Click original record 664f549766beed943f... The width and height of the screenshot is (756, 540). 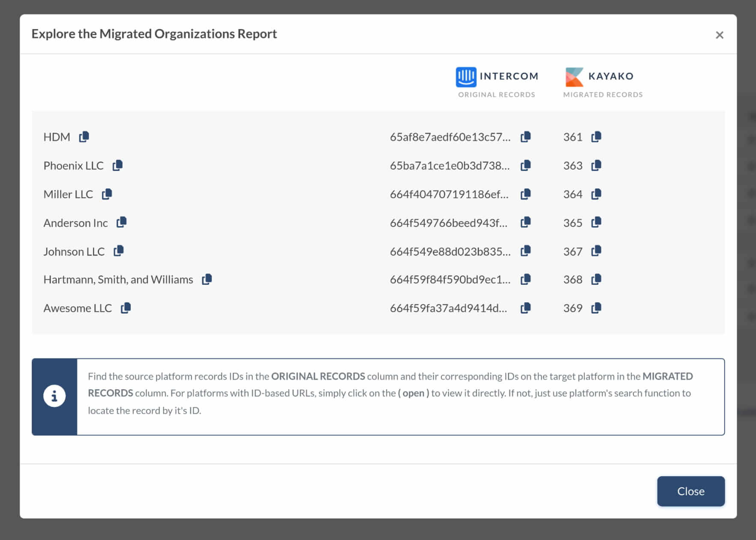coord(448,223)
